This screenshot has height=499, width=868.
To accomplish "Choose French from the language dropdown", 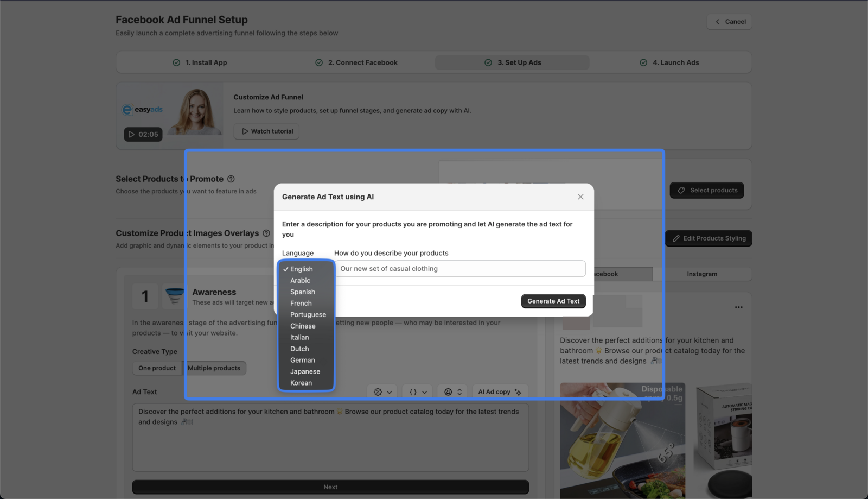I will (301, 303).
